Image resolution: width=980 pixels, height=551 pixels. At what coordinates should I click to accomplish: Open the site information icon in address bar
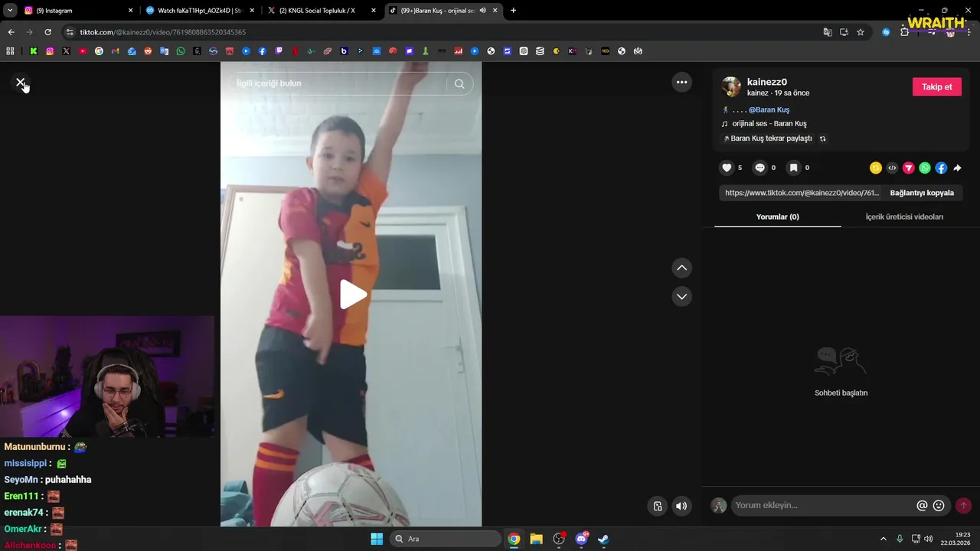[70, 32]
